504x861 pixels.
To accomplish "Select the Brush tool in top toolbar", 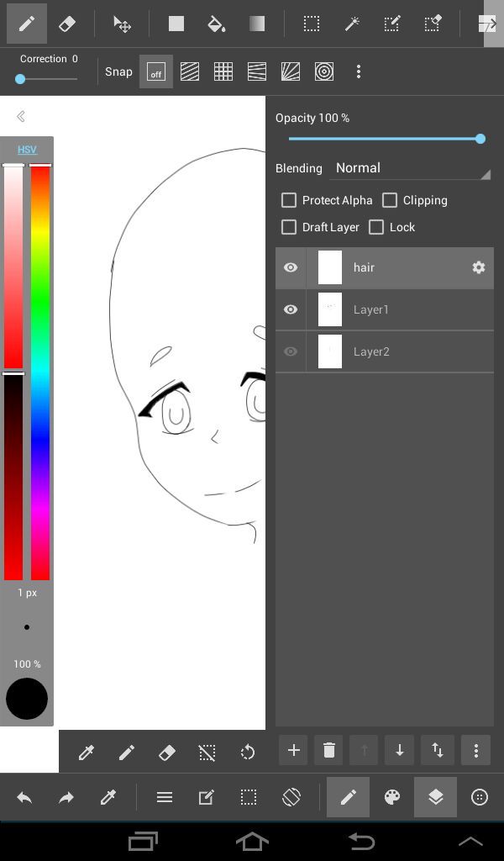I will 26,24.
